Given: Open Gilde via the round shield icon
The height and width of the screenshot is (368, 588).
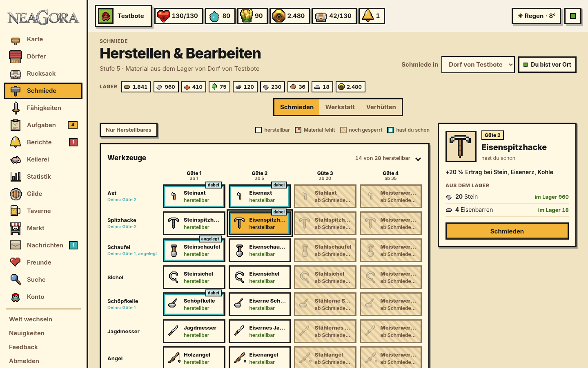Looking at the screenshot, I should point(16,194).
